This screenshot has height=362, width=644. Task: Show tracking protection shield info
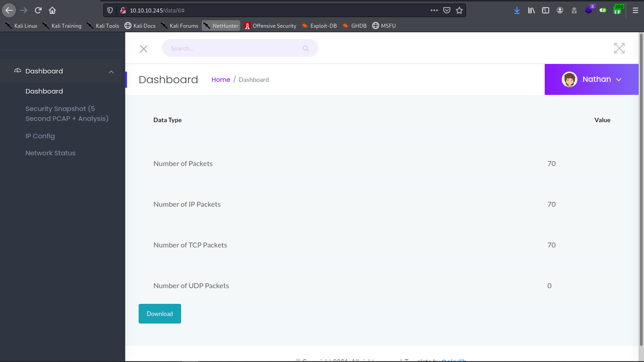[x=110, y=10]
